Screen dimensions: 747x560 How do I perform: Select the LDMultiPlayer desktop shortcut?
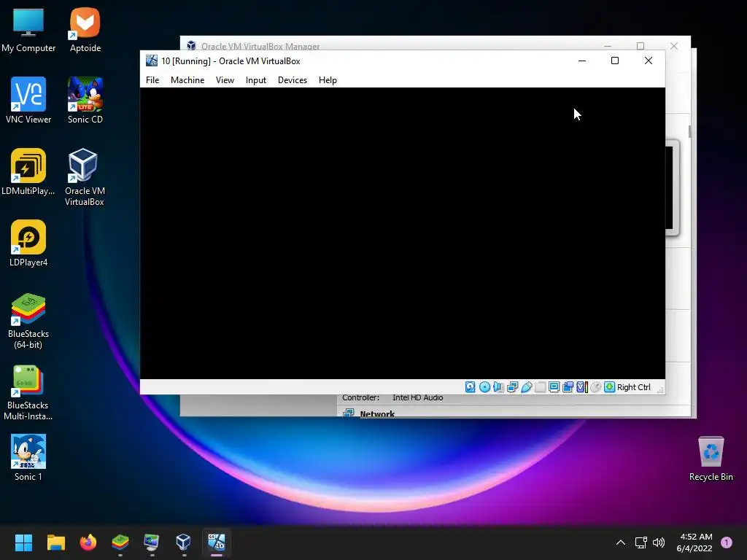pos(28,172)
